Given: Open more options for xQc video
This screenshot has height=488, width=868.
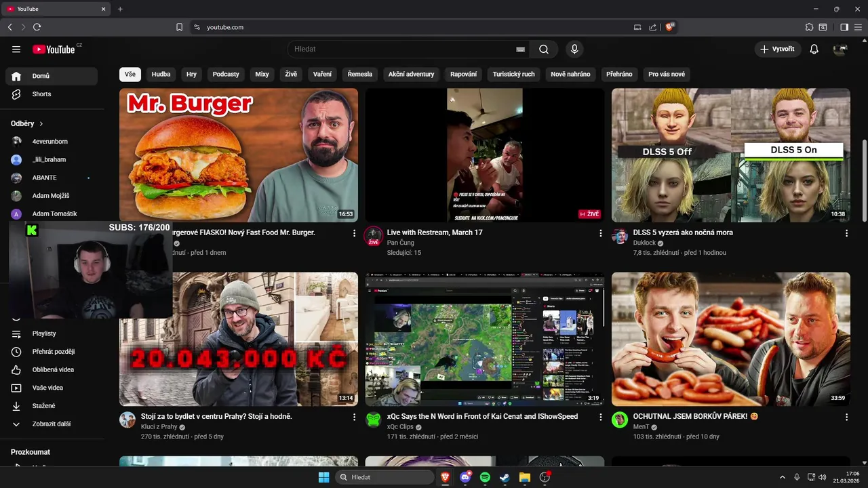Looking at the screenshot, I should click(x=600, y=418).
